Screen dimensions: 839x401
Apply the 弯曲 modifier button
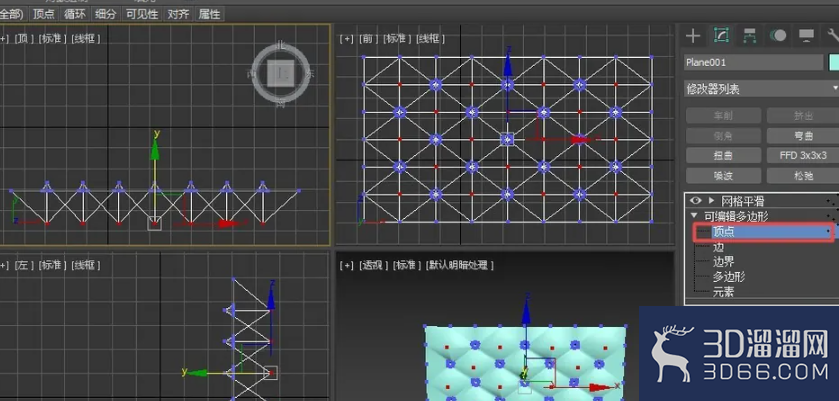[803, 136]
